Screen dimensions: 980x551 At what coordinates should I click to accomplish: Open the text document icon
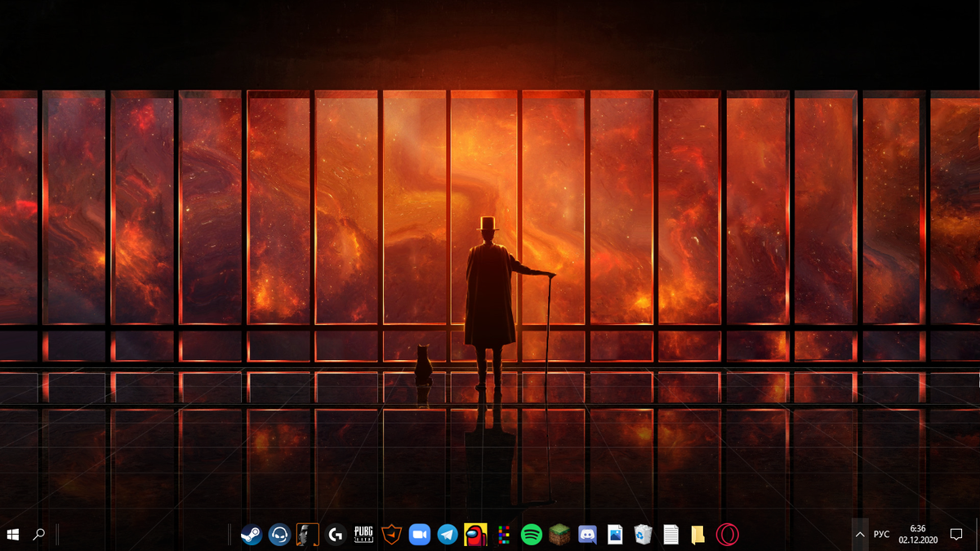coord(671,535)
